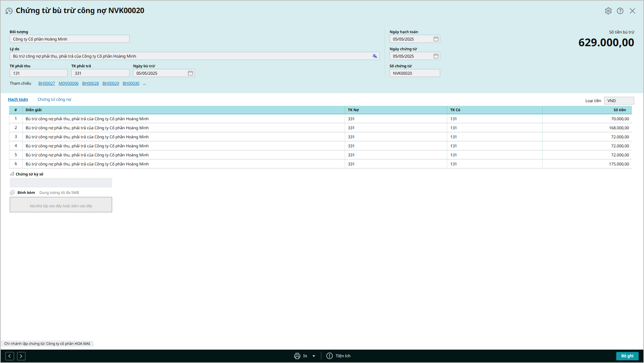Open calendar for Ngày chứng từ

click(x=436, y=56)
